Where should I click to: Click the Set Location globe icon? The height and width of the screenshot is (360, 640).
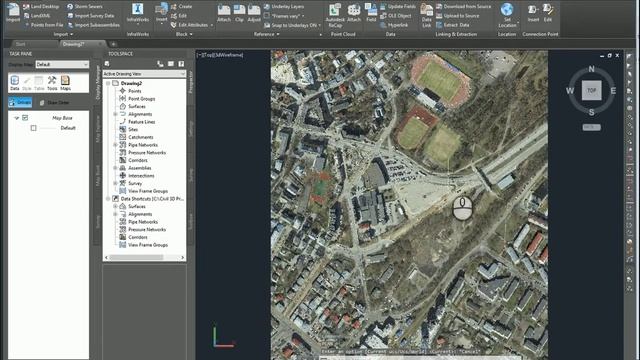click(507, 9)
